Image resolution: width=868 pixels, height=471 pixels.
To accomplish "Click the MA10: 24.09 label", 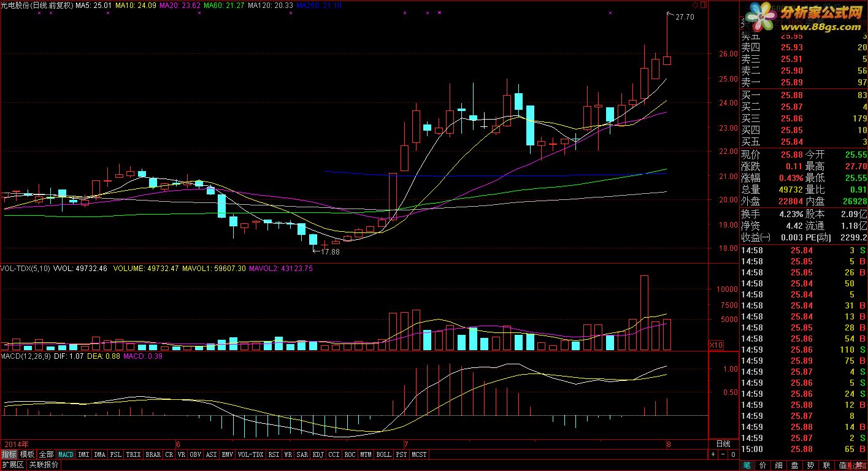I will tap(136, 5).
